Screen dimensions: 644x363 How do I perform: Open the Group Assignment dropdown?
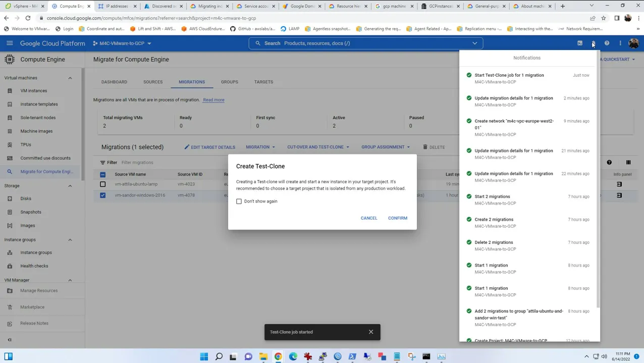pos(386,147)
